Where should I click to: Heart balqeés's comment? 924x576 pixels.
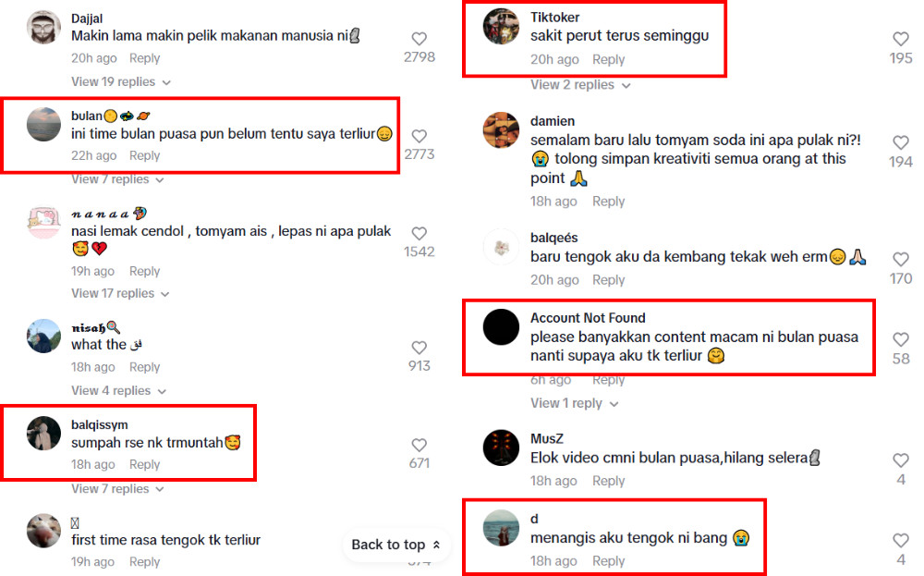[x=900, y=260]
